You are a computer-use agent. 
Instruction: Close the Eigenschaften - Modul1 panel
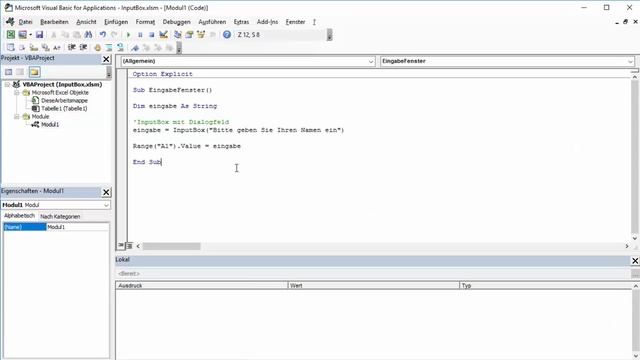(106, 192)
